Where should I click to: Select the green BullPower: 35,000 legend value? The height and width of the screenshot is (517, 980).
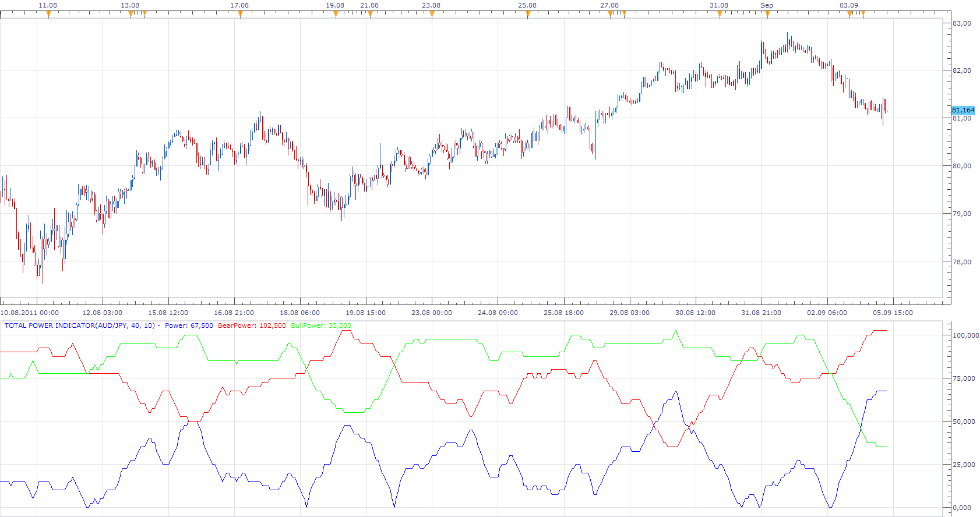click(x=321, y=325)
